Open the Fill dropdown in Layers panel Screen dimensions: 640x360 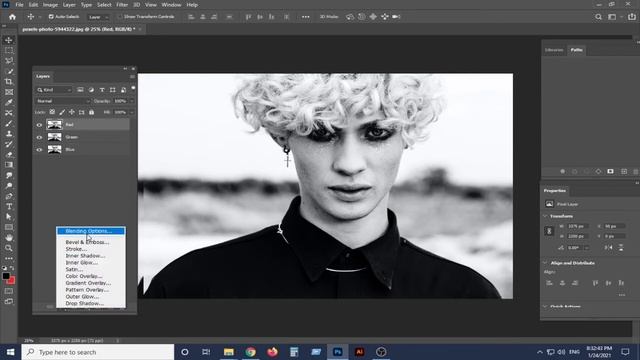tap(131, 112)
